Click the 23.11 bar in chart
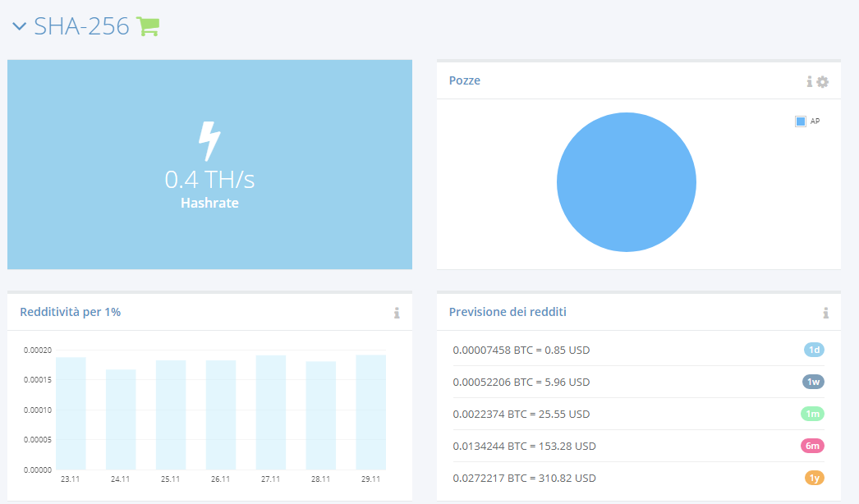 click(x=71, y=414)
